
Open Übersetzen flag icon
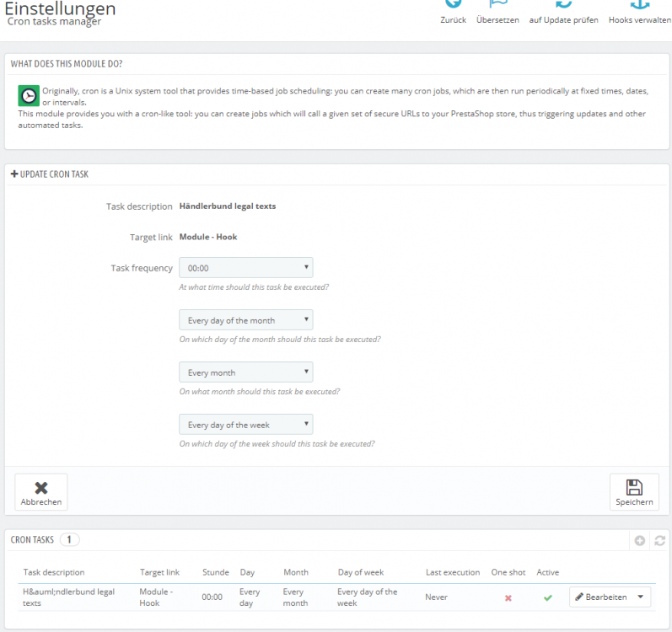click(498, 4)
